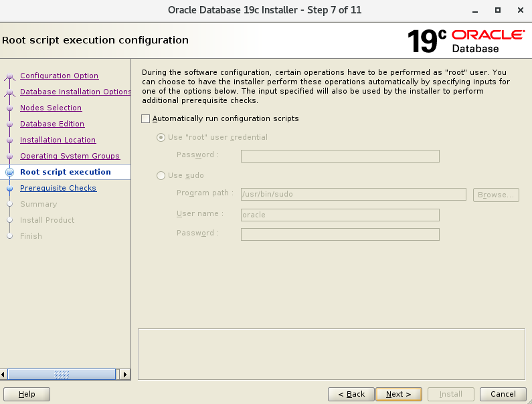Image resolution: width=532 pixels, height=404 pixels.
Task: Click the Root script execution step icon
Action: pyautogui.click(x=9, y=173)
